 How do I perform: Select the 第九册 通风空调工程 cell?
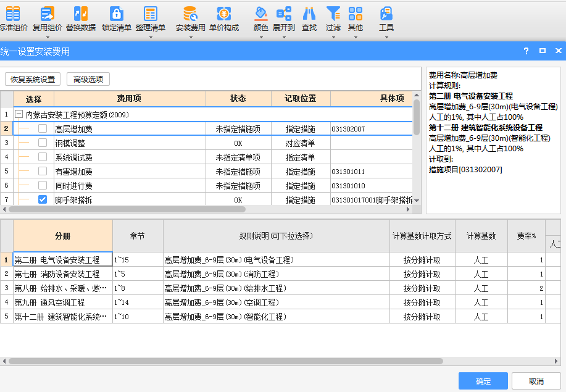pyautogui.click(x=63, y=302)
